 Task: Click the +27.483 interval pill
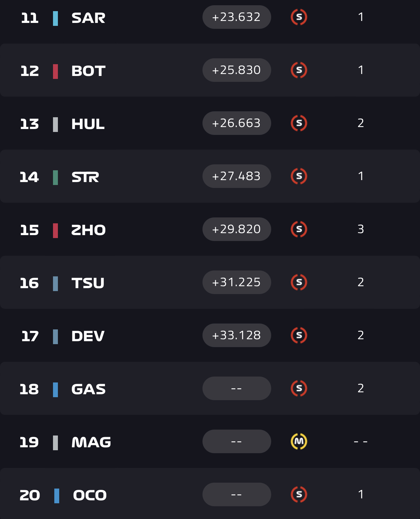coord(236,176)
